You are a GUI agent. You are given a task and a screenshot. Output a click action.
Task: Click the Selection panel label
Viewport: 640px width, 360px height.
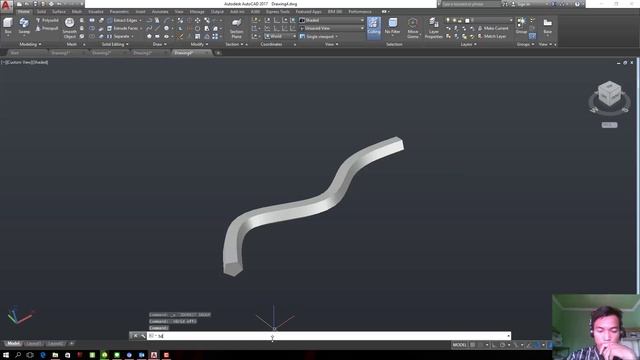394,44
